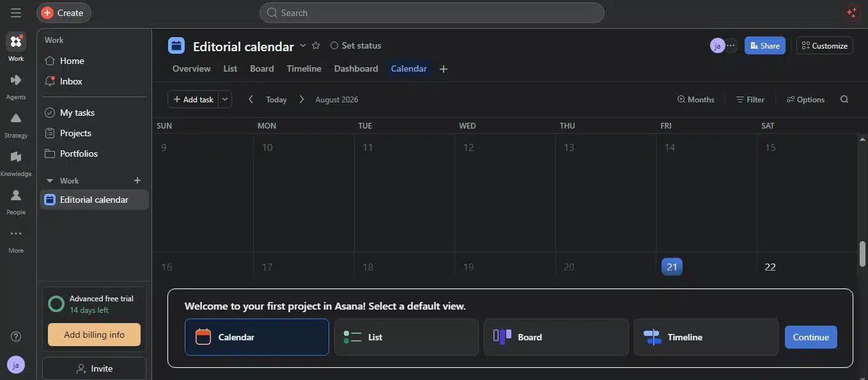Click the Invite button

coord(94,368)
